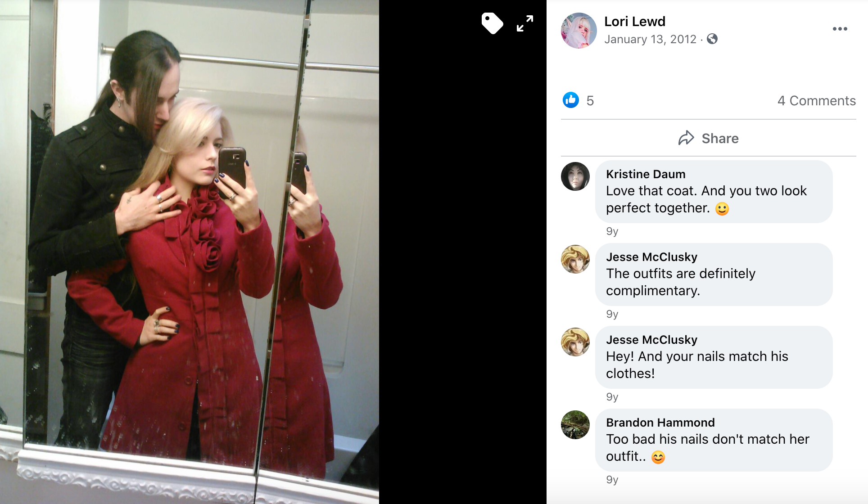Click Jesse McClusky's avatar on first comment

(575, 259)
